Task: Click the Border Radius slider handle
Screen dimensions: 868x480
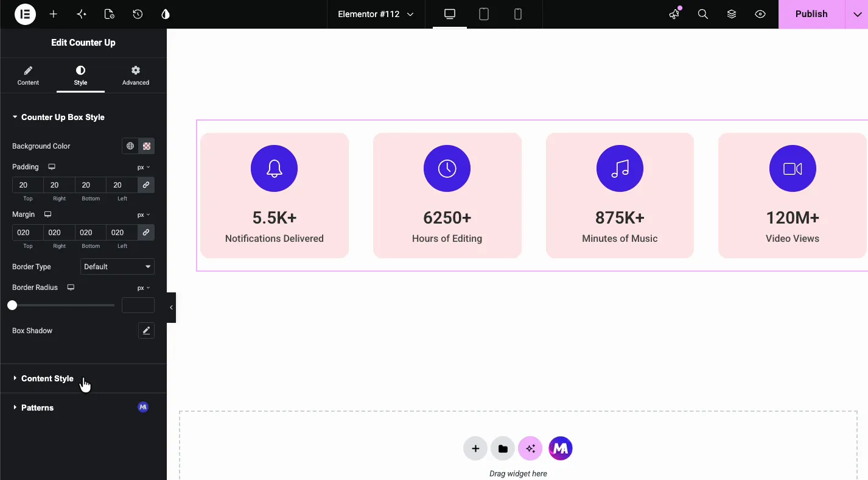Action: [x=12, y=305]
